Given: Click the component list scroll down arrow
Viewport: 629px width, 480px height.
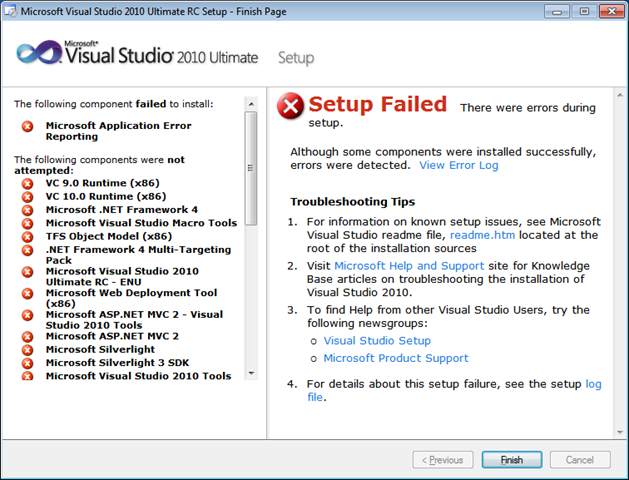Looking at the screenshot, I should point(252,373).
